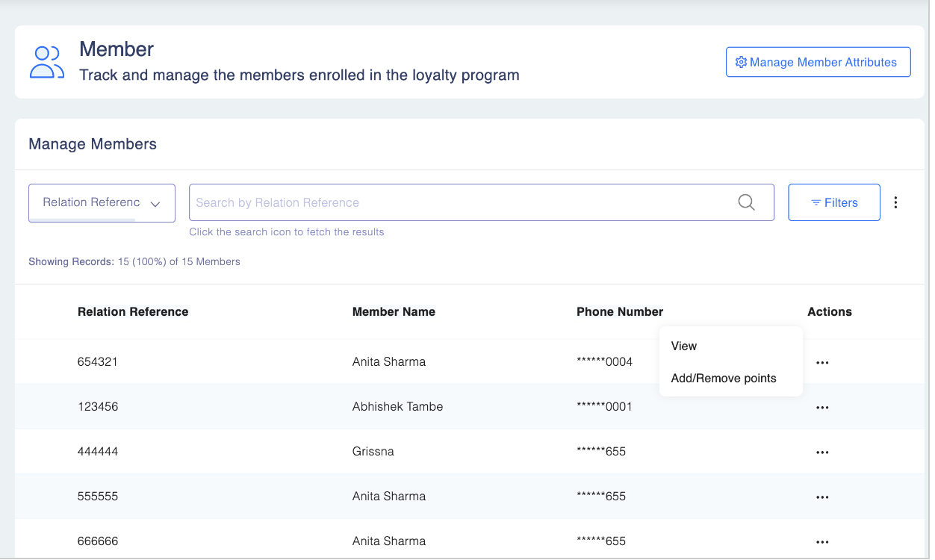The height and width of the screenshot is (560, 935).
Task: Click the Relation Reference column header
Action: (133, 312)
